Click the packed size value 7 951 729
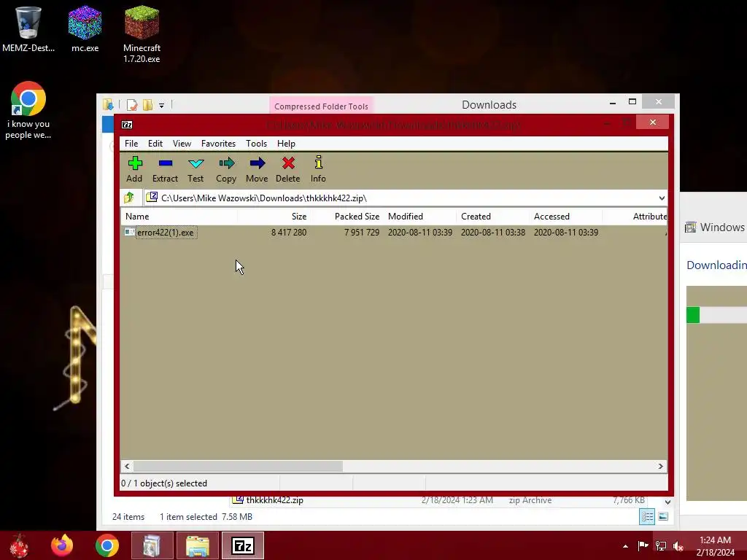Viewport: 747px width, 560px height. coord(362,233)
